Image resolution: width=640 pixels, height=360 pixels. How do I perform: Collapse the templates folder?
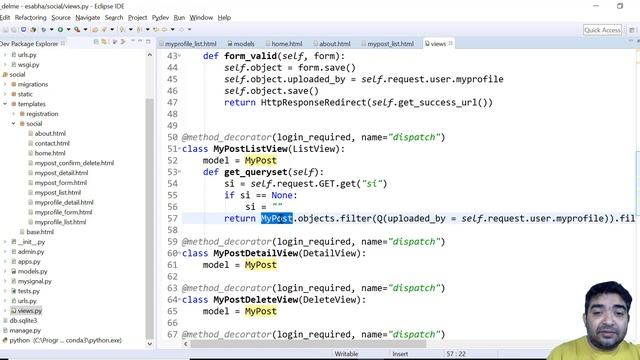pos(5,104)
